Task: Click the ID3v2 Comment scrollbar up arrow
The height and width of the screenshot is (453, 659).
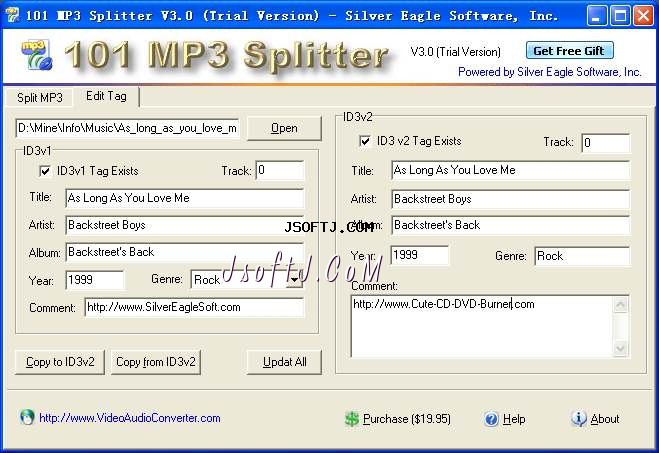Action: [621, 305]
